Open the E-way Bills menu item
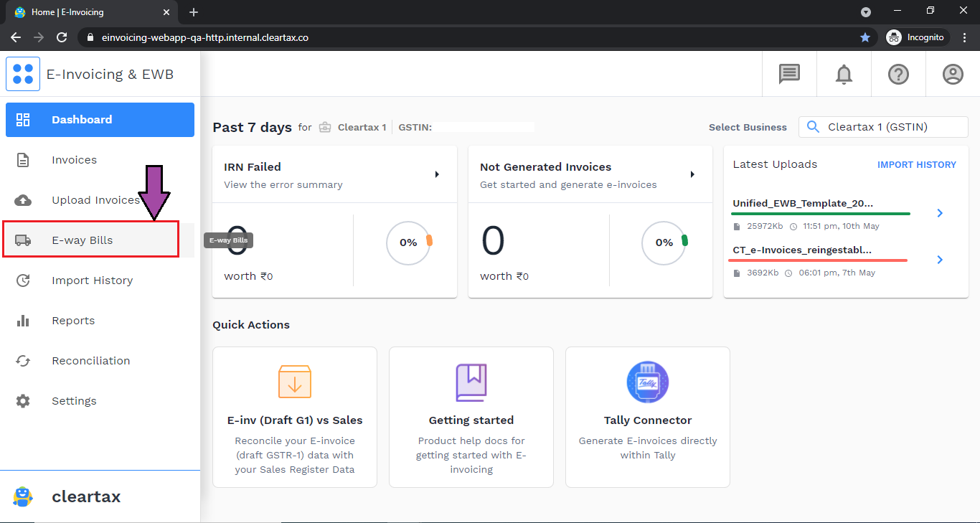Viewport: 980px width, 523px height. coord(100,240)
